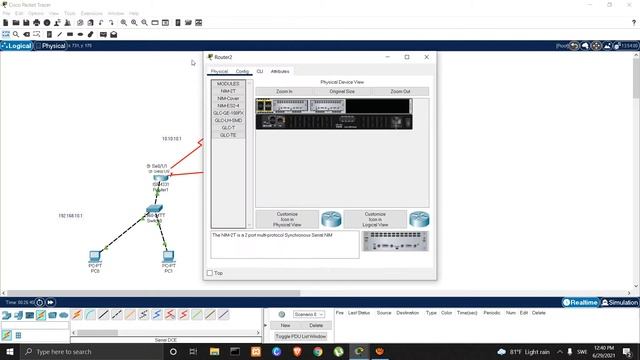Viewport: 640px width, 360px height.
Task: Click Windows taskbar search box
Action: 91,351
